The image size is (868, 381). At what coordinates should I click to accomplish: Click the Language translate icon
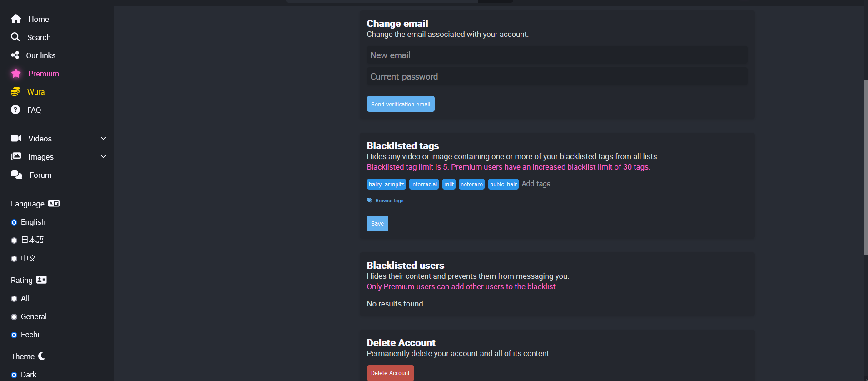54,203
